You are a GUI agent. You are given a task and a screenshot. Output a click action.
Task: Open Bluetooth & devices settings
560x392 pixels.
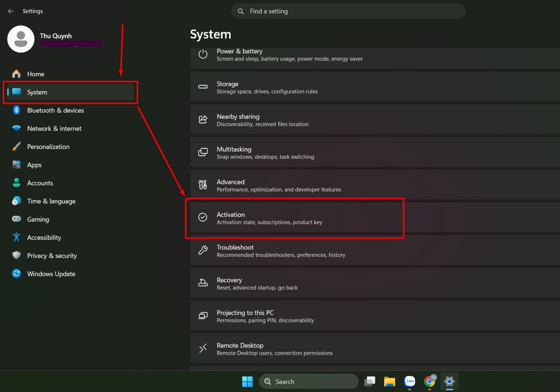click(71, 111)
